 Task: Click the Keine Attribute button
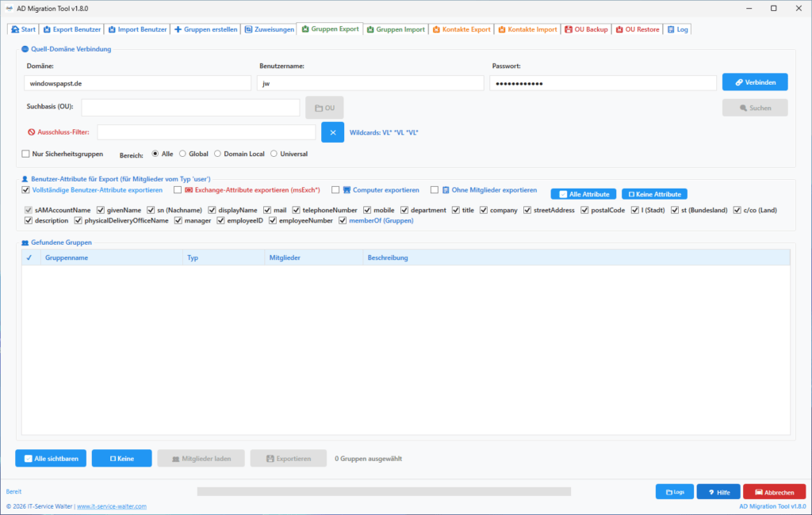pos(654,194)
